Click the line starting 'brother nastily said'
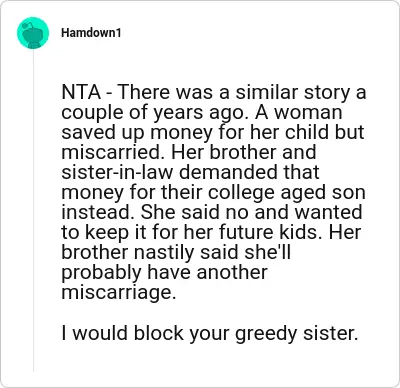This screenshot has height=388, width=400. 176,253
